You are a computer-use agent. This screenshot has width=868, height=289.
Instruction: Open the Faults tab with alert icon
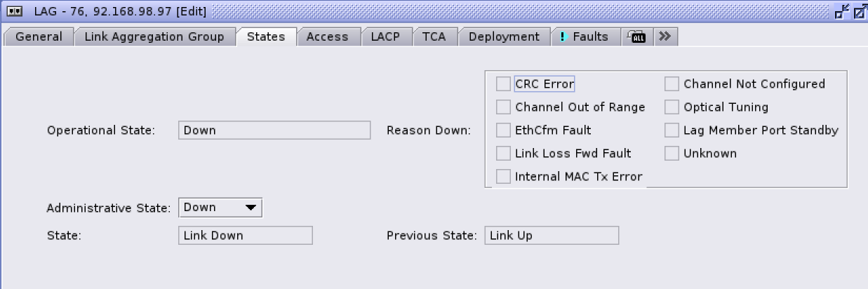coord(584,37)
